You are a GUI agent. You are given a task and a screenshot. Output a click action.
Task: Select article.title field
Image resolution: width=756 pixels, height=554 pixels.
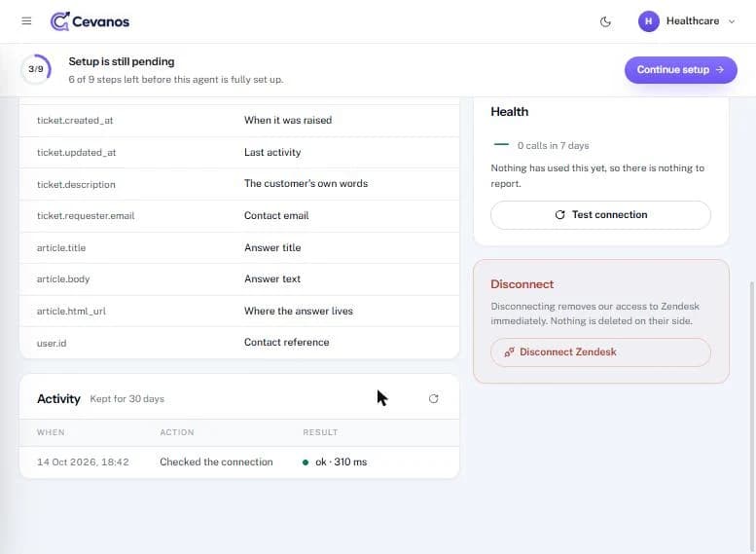pos(61,247)
